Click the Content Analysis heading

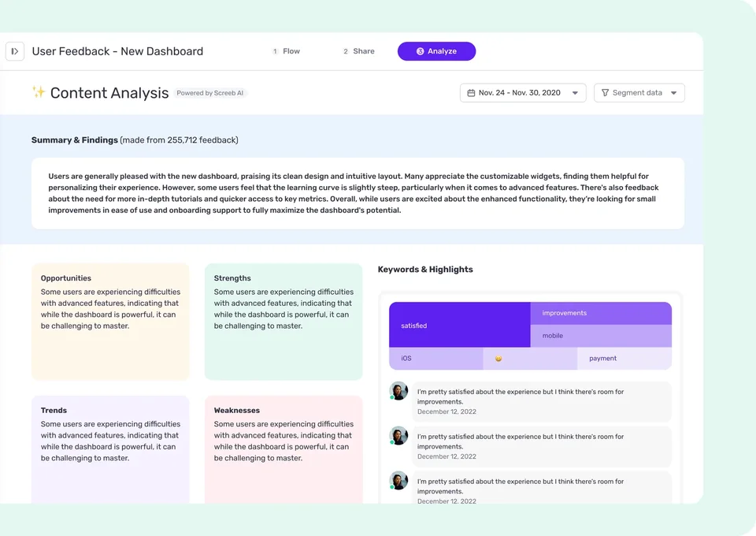click(109, 93)
